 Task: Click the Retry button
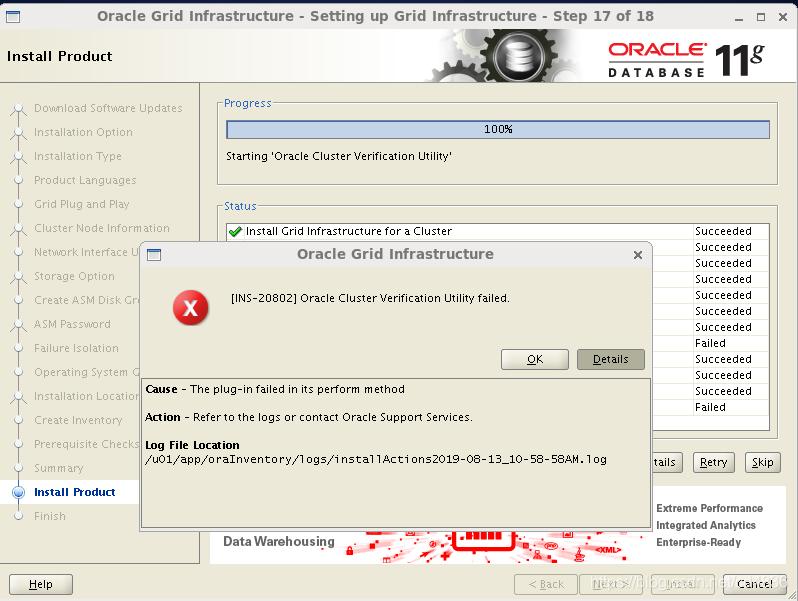pyautogui.click(x=714, y=462)
